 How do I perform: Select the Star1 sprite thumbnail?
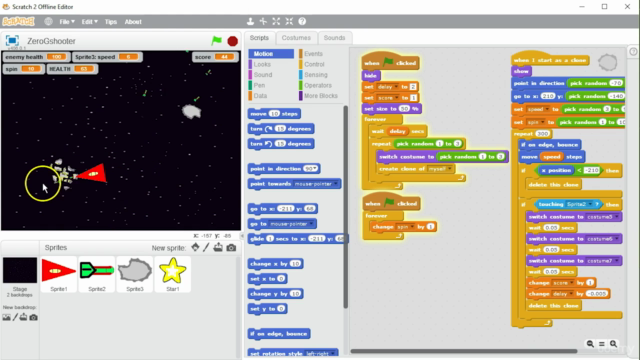point(173,274)
